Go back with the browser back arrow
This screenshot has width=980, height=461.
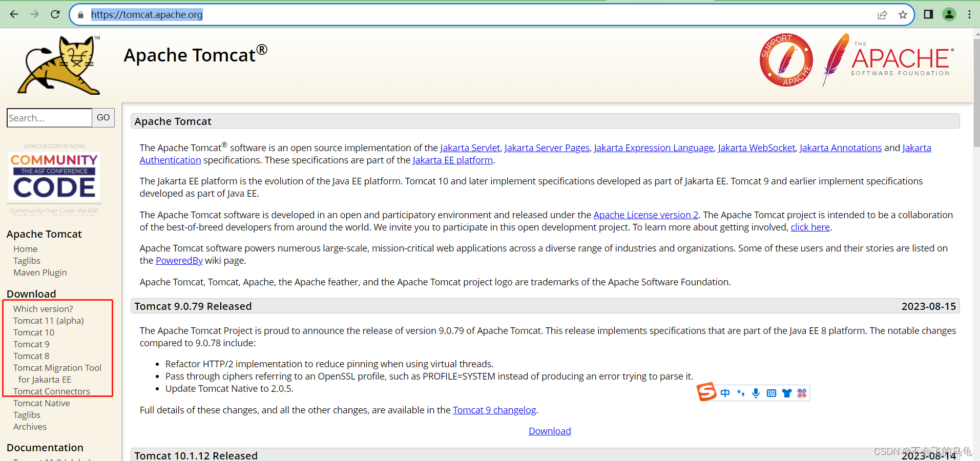[14, 14]
